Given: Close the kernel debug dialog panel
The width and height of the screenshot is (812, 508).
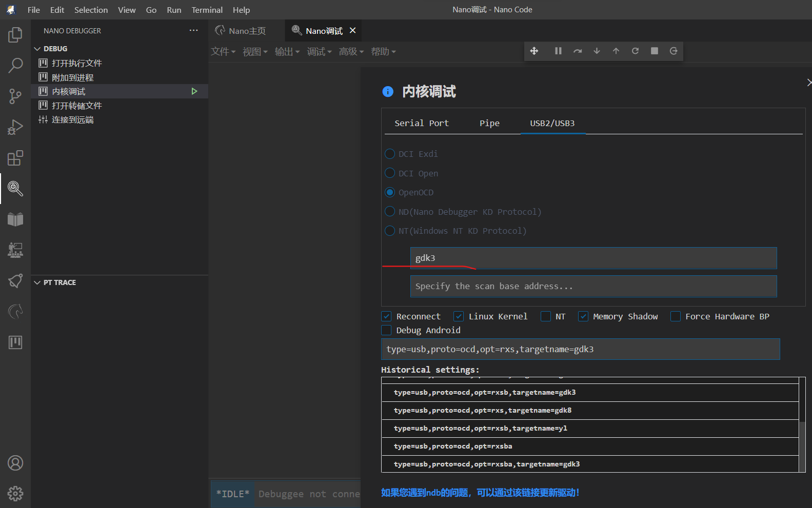Looking at the screenshot, I should 809,82.
